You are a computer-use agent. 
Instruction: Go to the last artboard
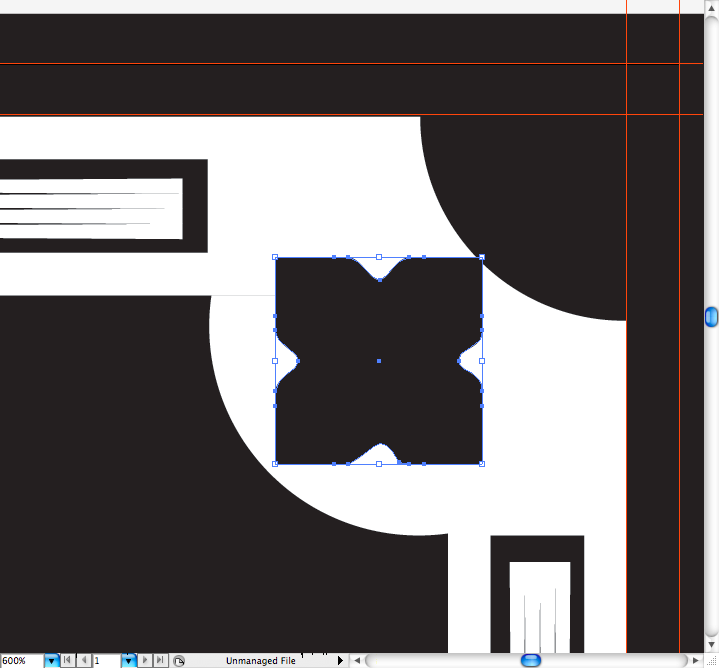point(160,660)
